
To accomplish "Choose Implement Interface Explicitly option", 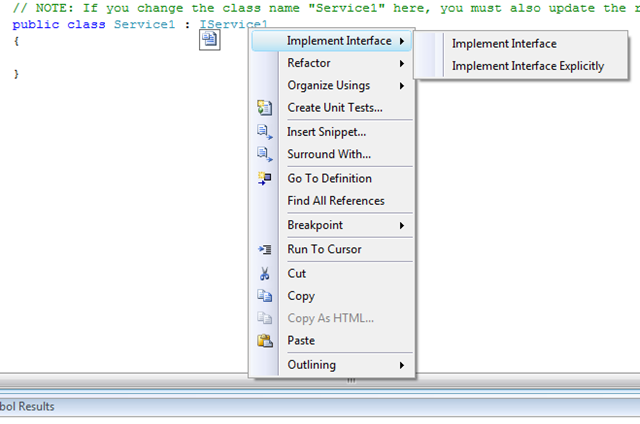I will coord(527,66).
